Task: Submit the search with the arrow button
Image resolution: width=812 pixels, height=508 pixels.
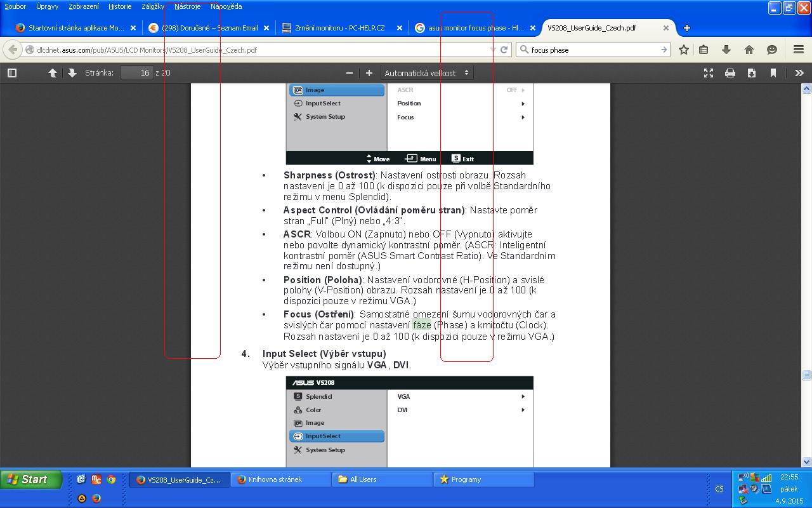Action: pos(664,50)
